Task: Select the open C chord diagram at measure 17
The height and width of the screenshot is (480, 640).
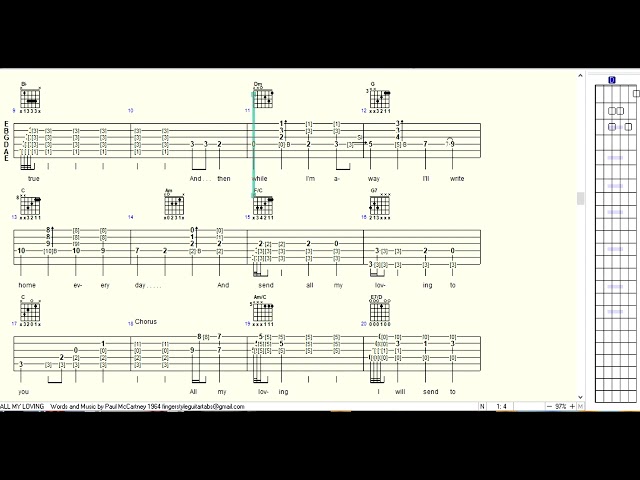Action: point(31,311)
